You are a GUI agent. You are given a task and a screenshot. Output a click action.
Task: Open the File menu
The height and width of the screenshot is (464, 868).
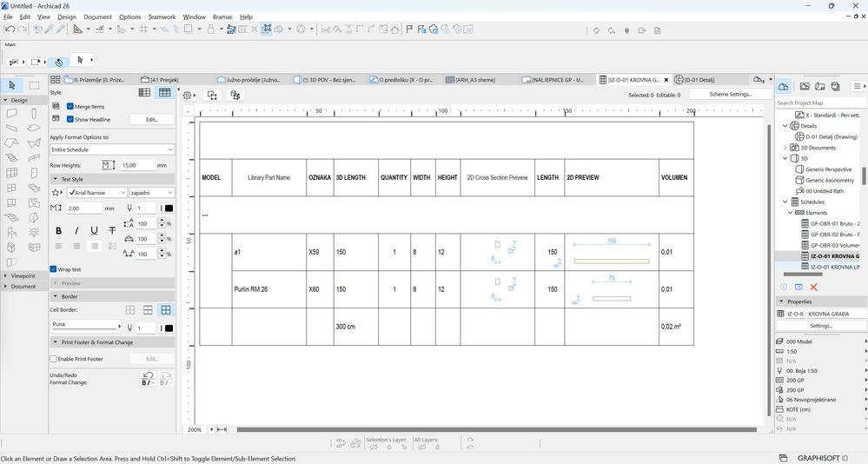[x=8, y=17]
